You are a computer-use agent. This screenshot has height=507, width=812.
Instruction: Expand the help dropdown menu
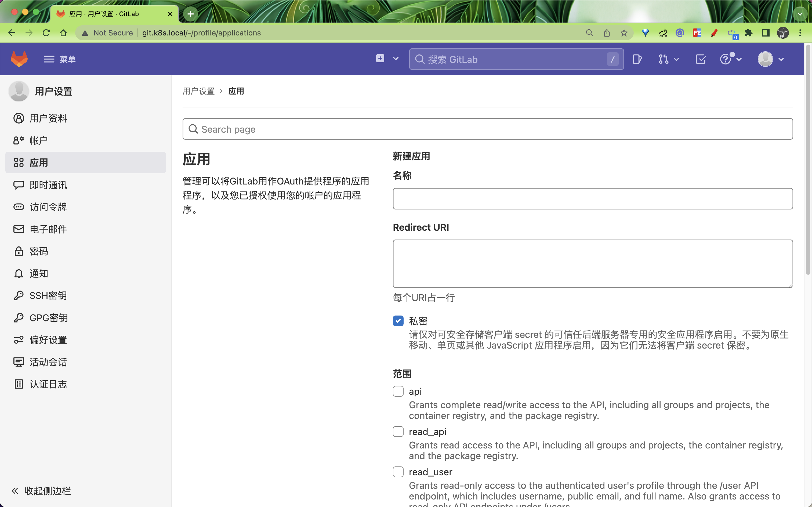(x=731, y=59)
